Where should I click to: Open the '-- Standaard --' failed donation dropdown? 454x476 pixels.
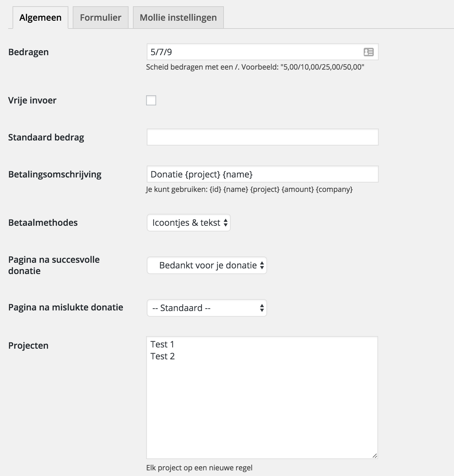pos(207,308)
